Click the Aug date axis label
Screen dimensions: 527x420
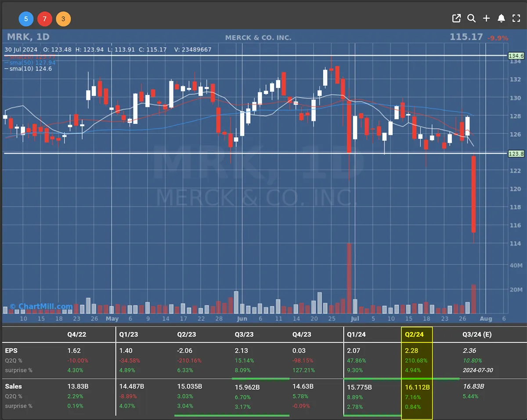(x=485, y=319)
